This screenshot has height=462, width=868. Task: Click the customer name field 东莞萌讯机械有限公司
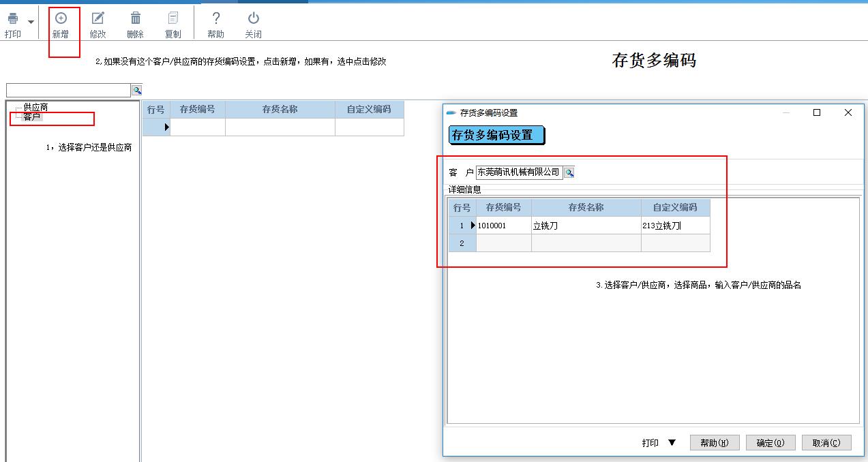(519, 172)
